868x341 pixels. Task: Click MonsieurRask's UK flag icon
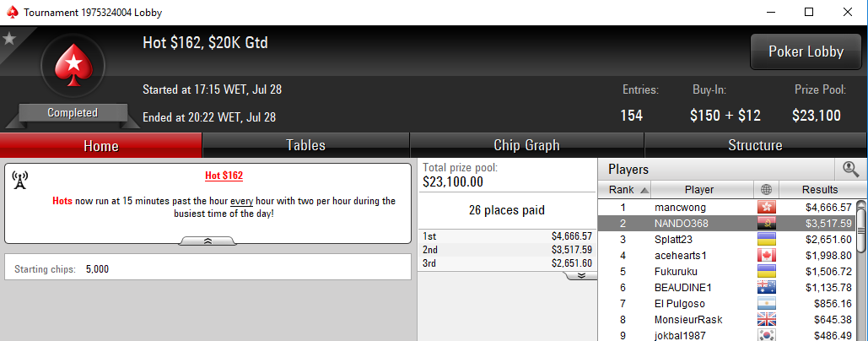766,319
